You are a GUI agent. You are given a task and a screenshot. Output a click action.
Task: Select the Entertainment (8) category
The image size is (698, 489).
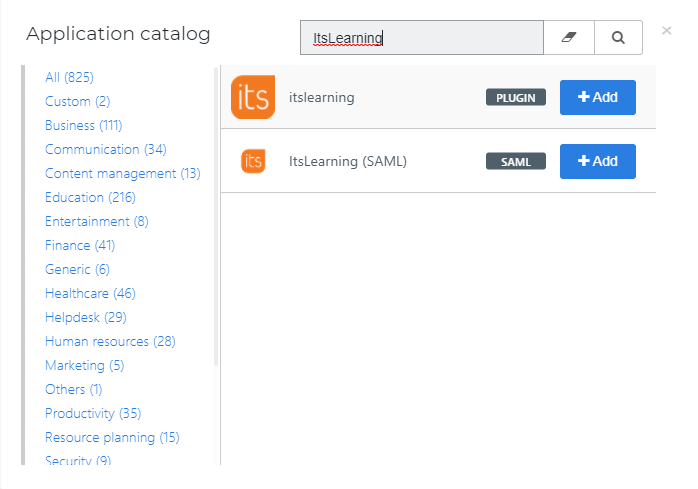(x=97, y=222)
